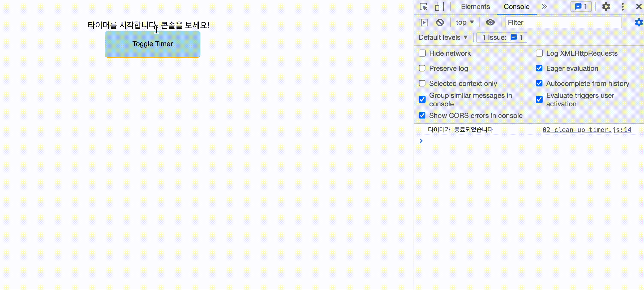Click the Console panel tab
The height and width of the screenshot is (290, 644).
point(516,7)
